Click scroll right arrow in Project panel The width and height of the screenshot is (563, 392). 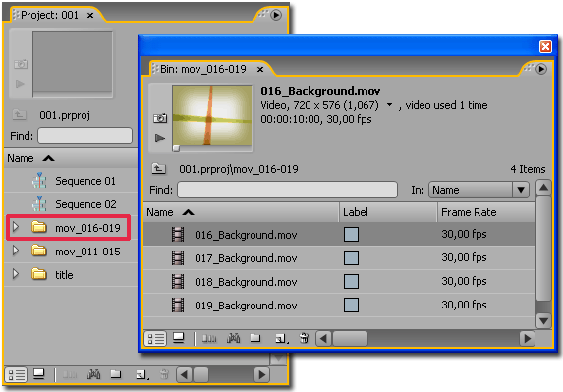[x=262, y=375]
